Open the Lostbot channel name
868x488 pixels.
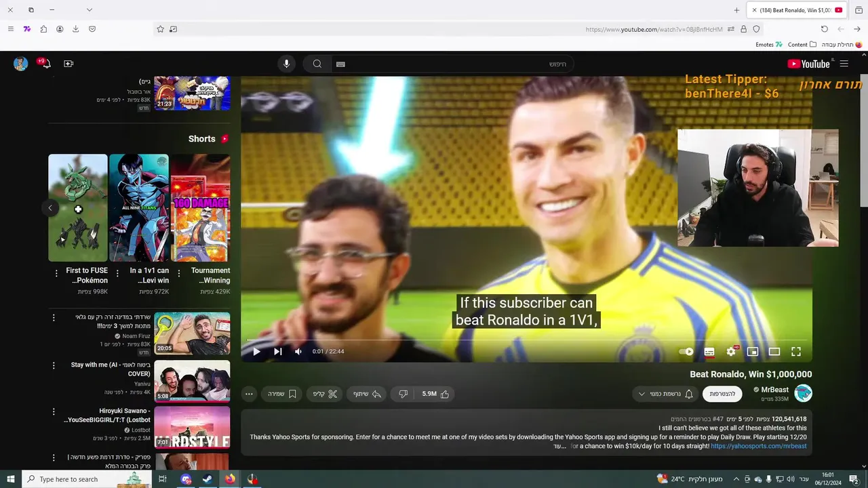tap(140, 430)
